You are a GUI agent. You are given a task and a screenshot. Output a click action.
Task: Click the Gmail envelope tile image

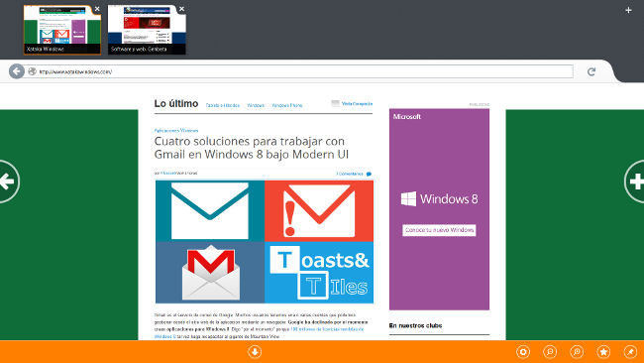pyautogui.click(x=210, y=272)
